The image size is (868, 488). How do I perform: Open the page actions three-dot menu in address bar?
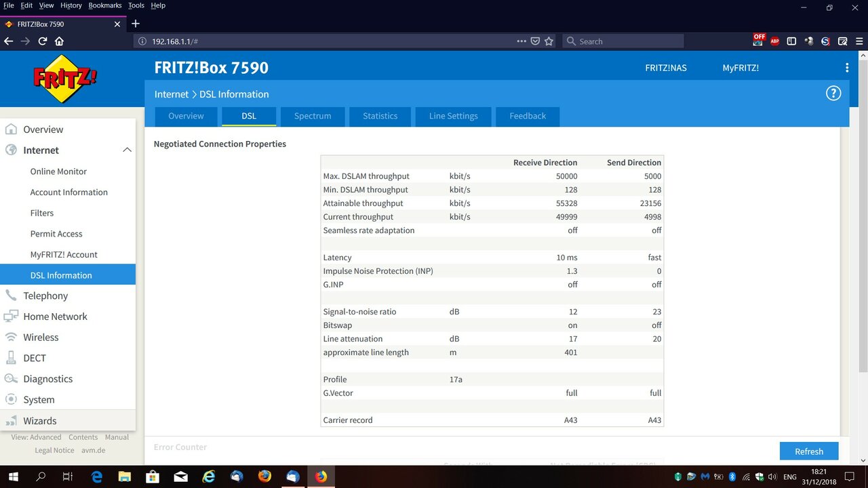tap(521, 41)
